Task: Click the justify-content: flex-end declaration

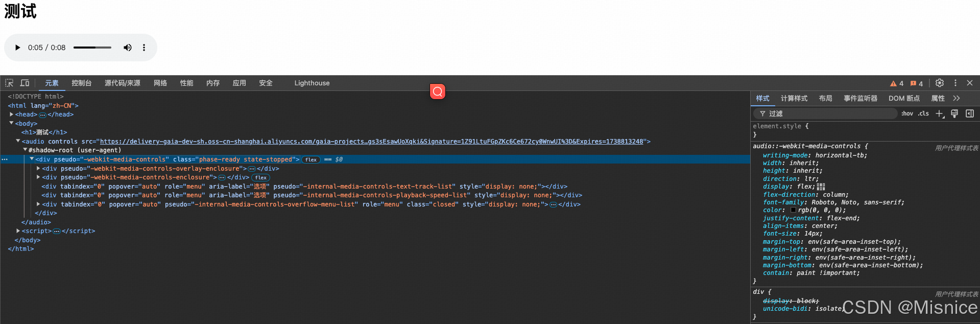Action: click(811, 218)
